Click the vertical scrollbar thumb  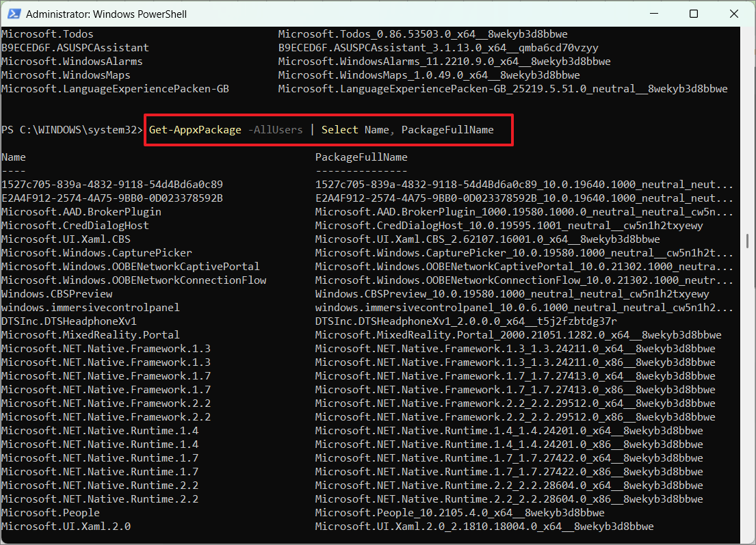(747, 241)
